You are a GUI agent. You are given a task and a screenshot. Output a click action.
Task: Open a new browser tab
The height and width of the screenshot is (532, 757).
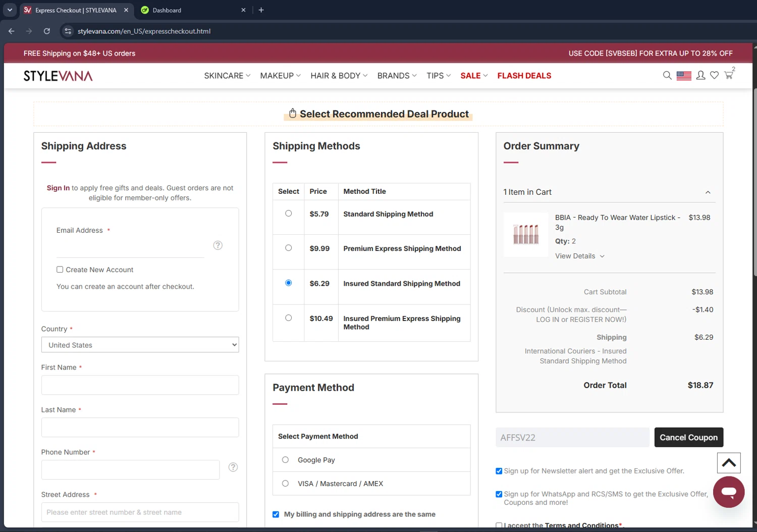pyautogui.click(x=261, y=10)
